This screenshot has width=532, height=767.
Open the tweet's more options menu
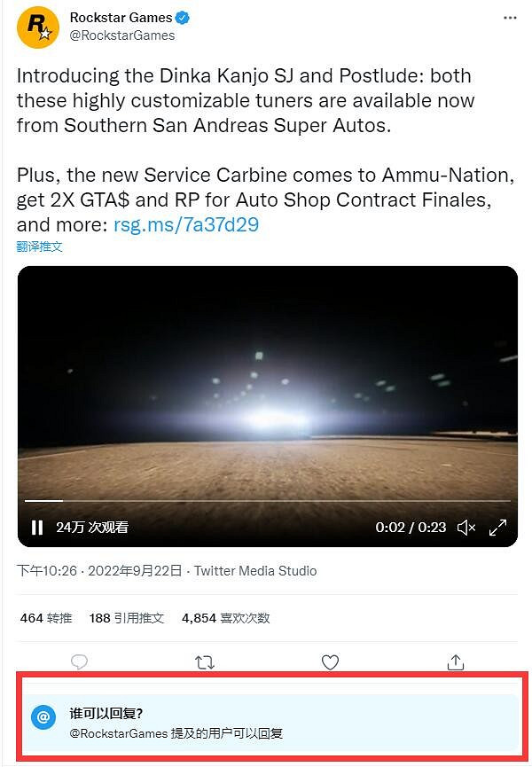[508, 18]
